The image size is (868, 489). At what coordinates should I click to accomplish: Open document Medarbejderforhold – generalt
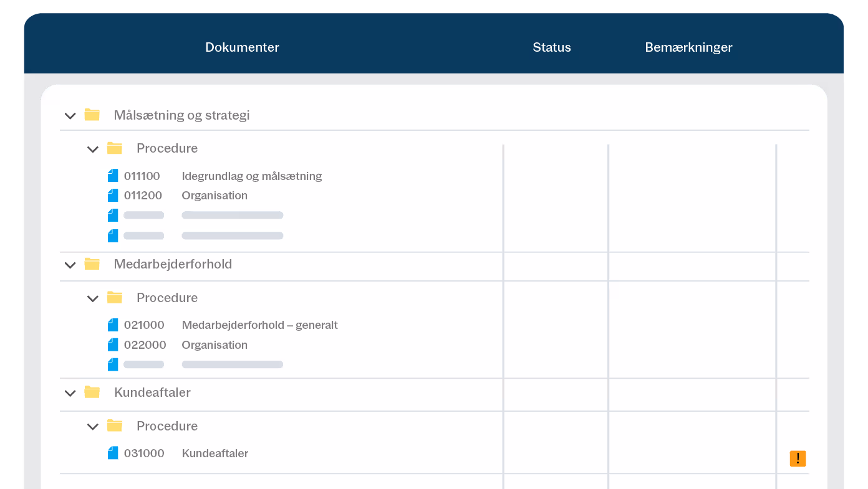point(259,325)
